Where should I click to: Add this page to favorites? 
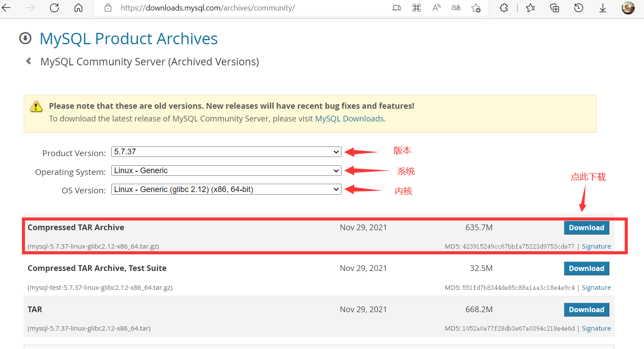pyautogui.click(x=476, y=8)
